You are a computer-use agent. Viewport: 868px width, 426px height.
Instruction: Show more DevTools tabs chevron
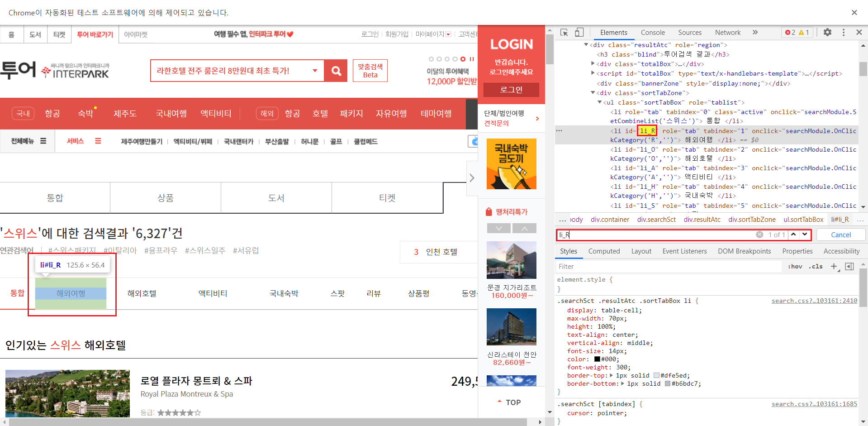[x=755, y=33]
